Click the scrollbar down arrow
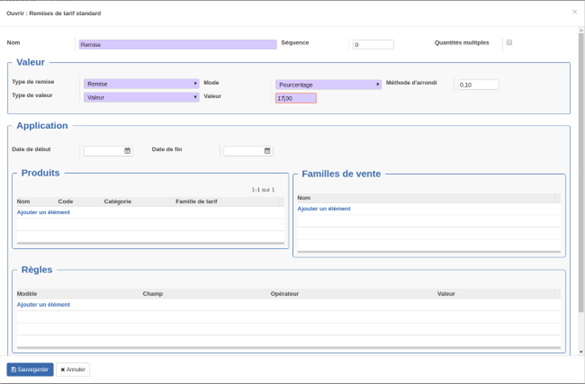Viewport: 585px width, 384px height. coord(581,352)
